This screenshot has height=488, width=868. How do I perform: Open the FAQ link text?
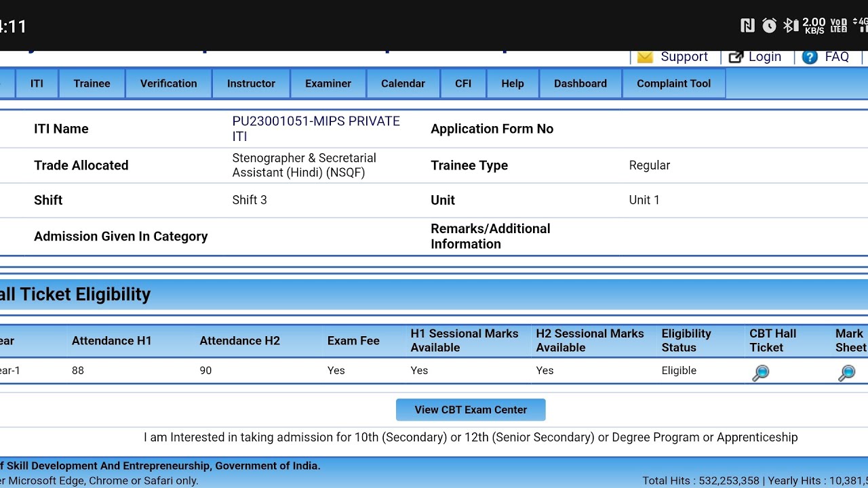point(837,57)
